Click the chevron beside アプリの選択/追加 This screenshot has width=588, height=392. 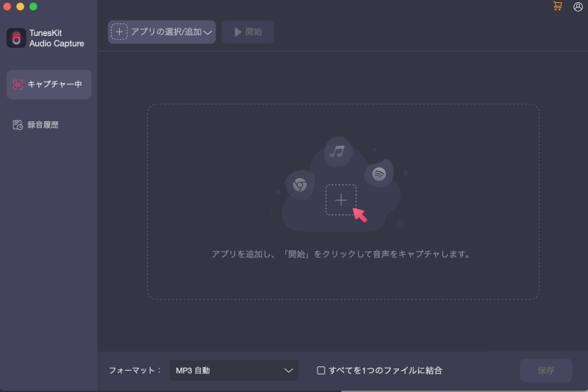[x=208, y=32]
